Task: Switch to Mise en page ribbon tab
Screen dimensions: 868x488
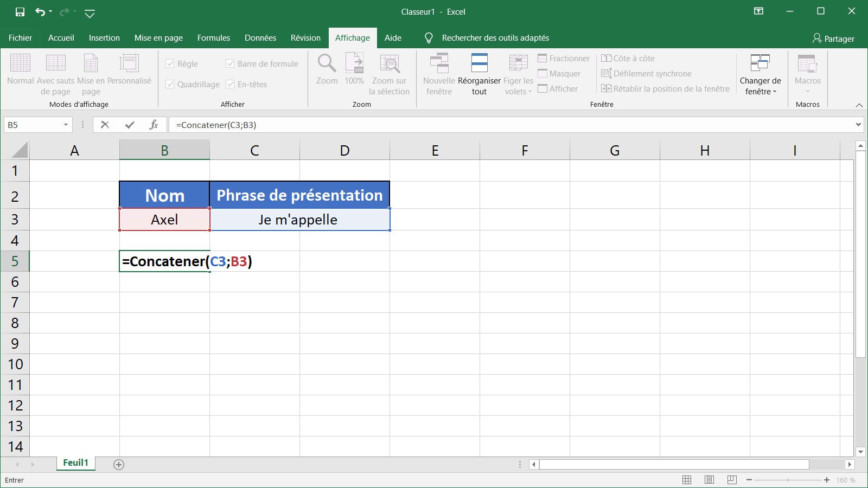Action: (x=158, y=38)
